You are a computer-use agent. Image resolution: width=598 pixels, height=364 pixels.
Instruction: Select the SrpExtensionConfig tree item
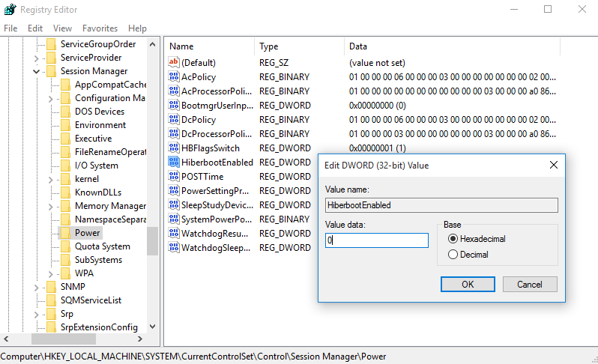point(99,327)
